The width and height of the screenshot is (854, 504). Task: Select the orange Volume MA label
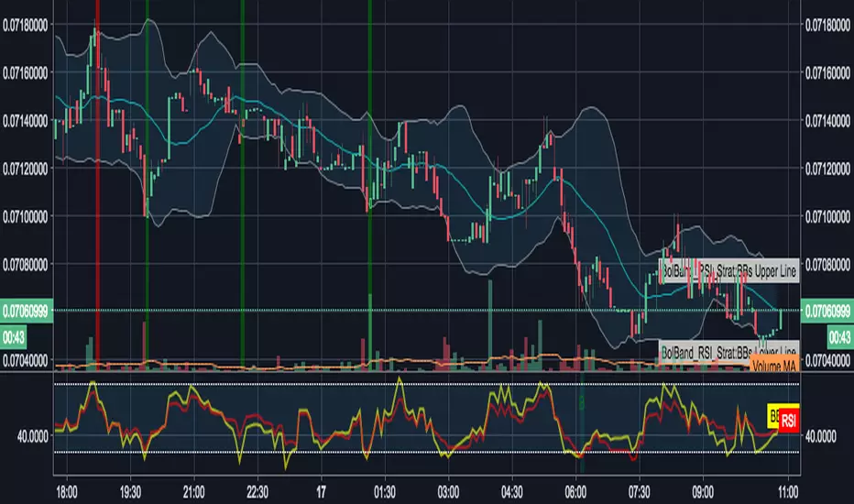click(774, 365)
